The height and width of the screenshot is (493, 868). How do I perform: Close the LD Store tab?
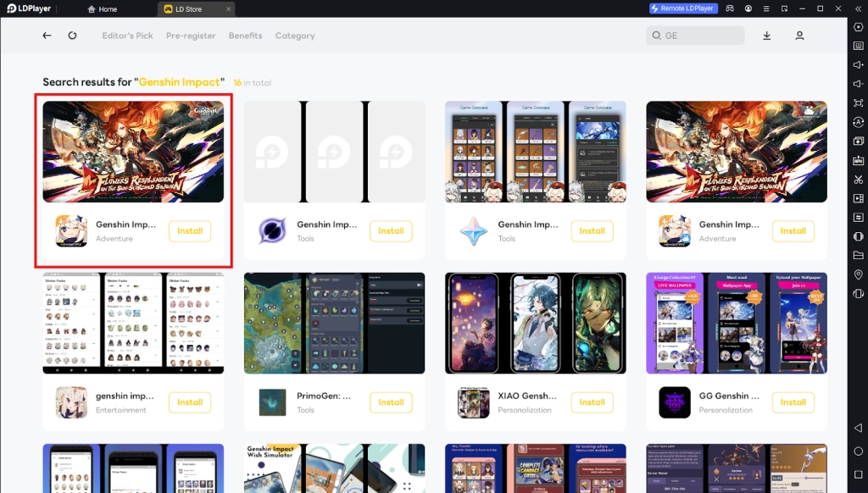228,8
